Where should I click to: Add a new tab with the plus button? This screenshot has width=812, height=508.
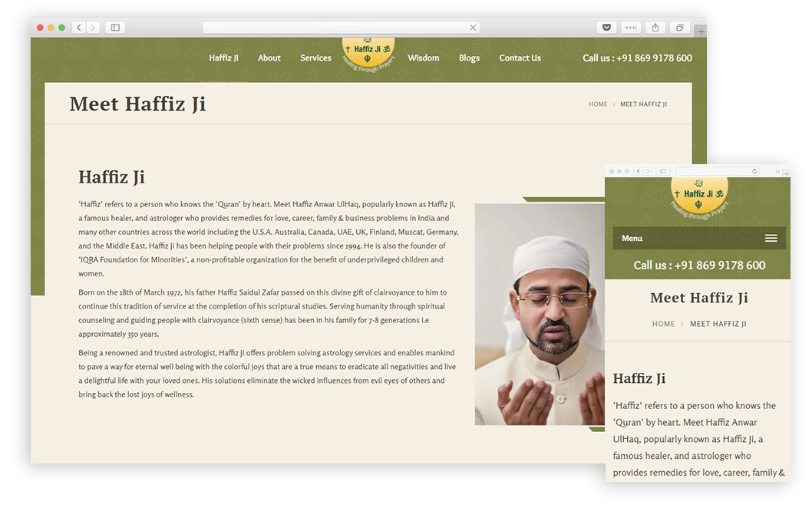tap(701, 31)
